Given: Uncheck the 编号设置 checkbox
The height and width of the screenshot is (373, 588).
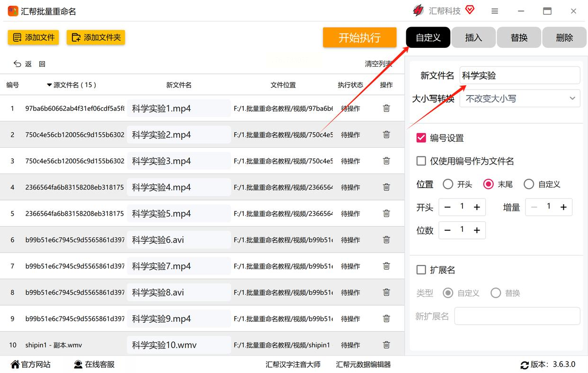Looking at the screenshot, I should 421,138.
